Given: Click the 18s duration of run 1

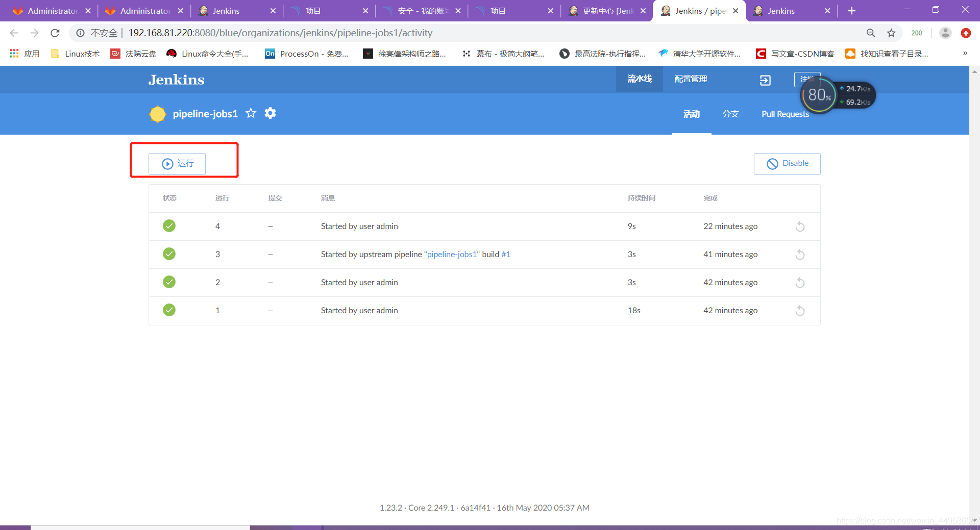Looking at the screenshot, I should (634, 310).
